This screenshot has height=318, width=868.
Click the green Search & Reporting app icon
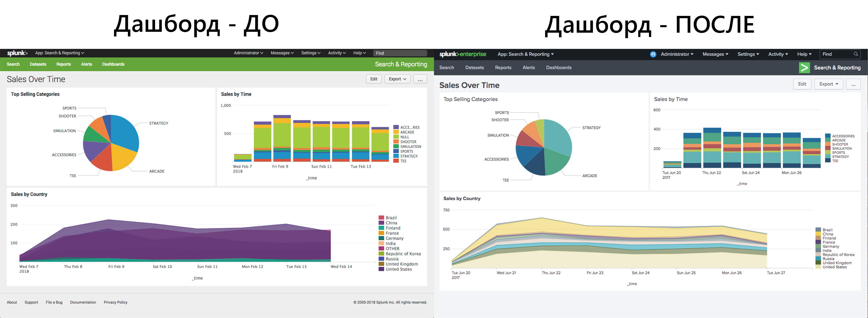pos(804,67)
